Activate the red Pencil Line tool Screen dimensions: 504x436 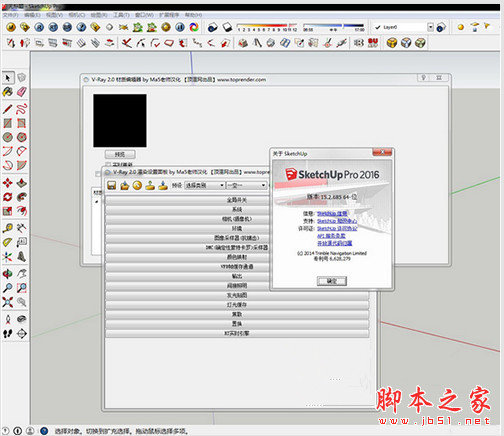(8, 109)
